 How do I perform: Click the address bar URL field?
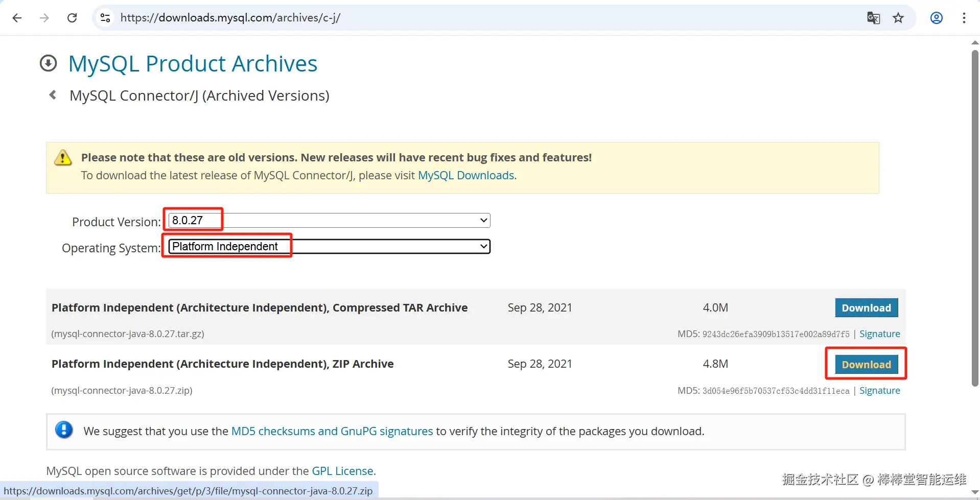[460, 18]
